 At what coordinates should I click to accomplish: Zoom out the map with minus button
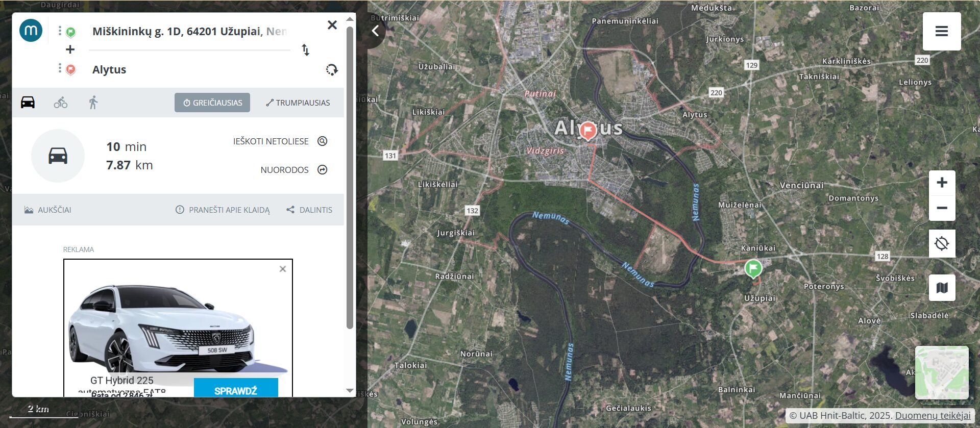942,208
